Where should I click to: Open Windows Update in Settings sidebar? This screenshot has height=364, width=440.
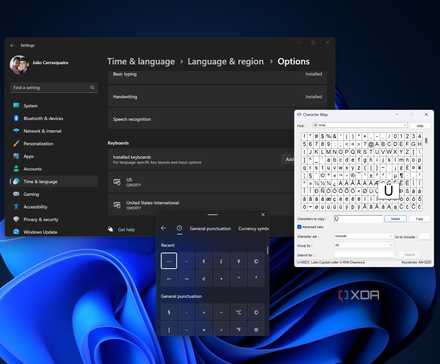click(x=54, y=232)
